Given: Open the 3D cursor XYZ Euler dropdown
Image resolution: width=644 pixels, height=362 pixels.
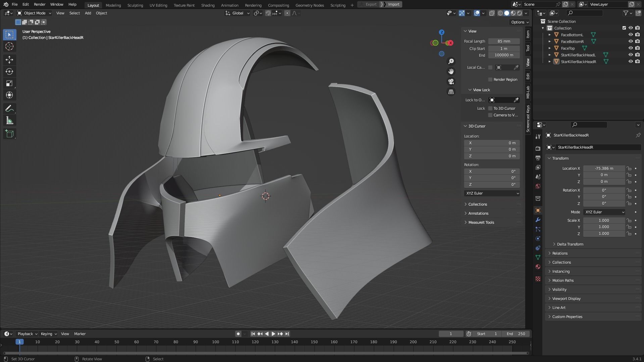Looking at the screenshot, I should tap(492, 193).
